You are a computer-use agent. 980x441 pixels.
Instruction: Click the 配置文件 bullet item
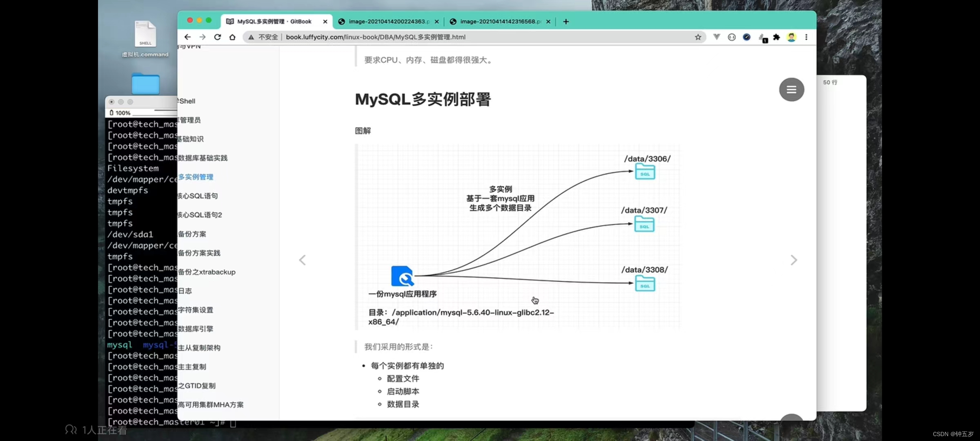click(x=403, y=379)
